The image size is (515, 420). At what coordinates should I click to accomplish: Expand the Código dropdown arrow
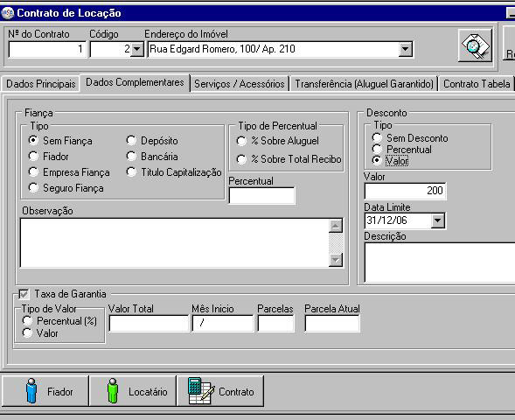pos(136,49)
